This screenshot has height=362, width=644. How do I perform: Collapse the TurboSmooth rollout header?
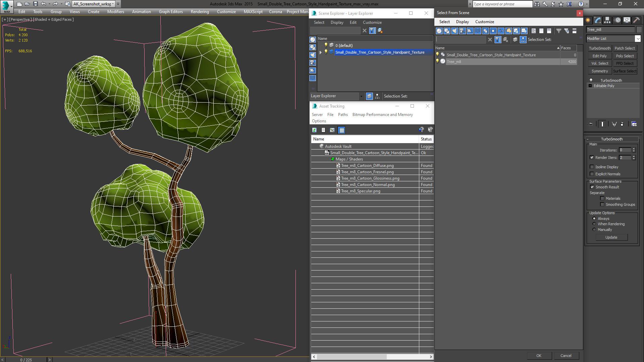coord(612,139)
